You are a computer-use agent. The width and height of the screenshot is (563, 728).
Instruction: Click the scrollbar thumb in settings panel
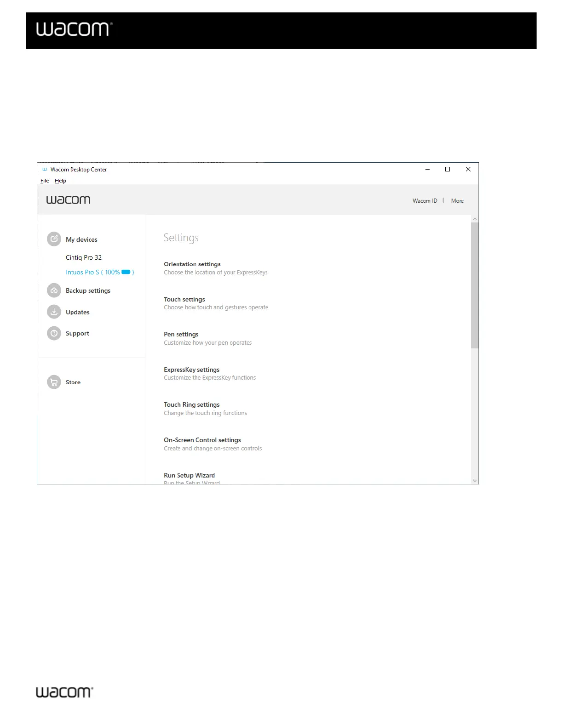click(x=475, y=285)
